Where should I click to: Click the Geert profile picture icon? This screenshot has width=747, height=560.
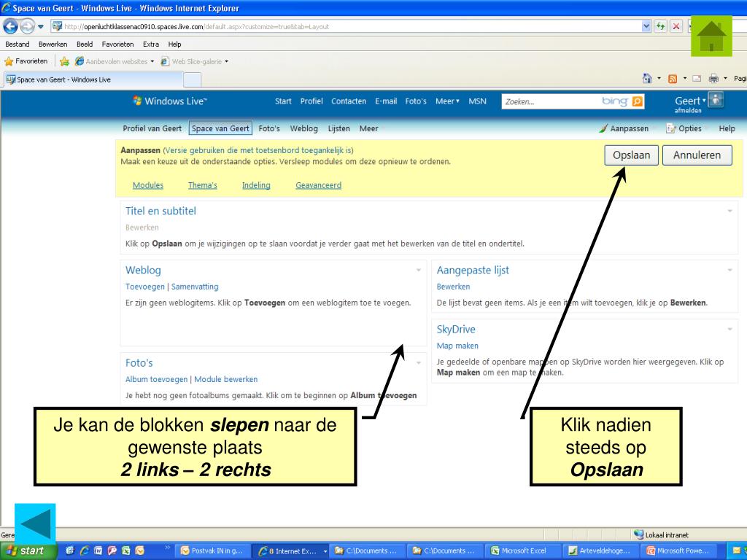(716, 101)
